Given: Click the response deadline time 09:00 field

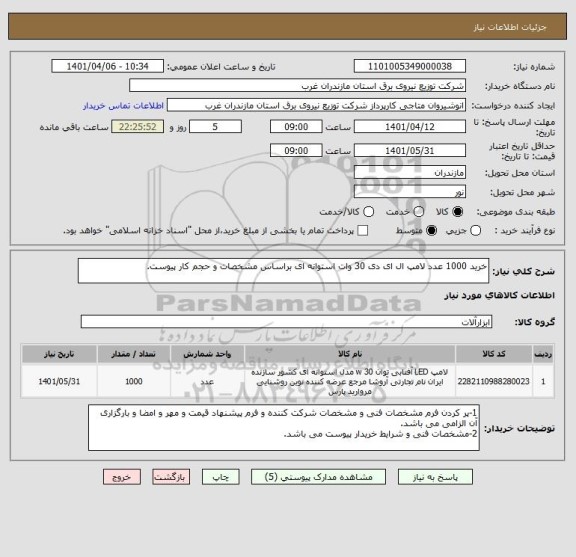Looking at the screenshot, I should tap(296, 127).
